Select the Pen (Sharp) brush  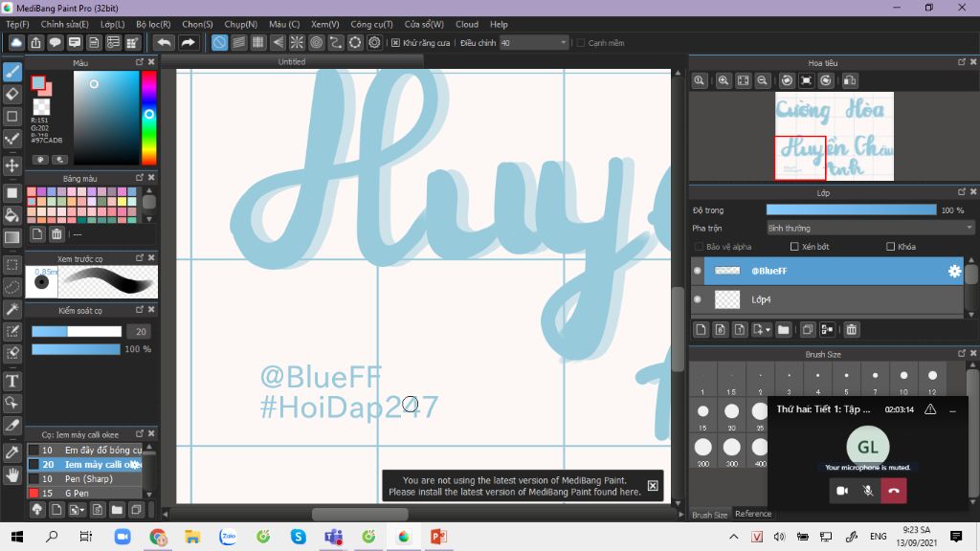[x=84, y=478]
